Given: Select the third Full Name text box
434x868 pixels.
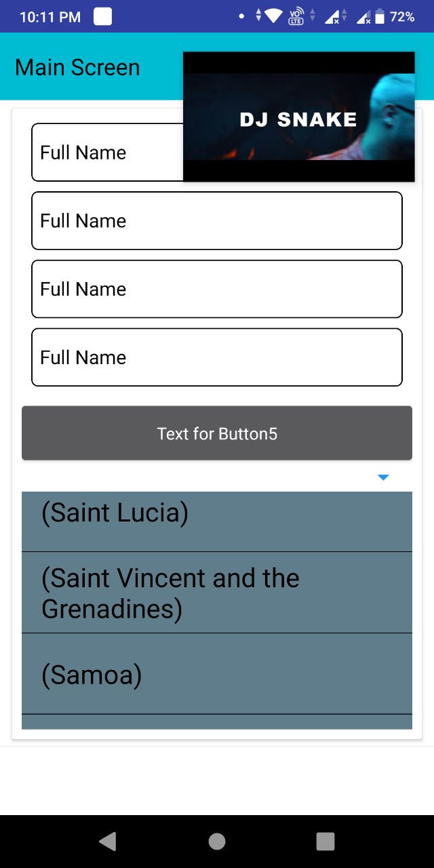Looking at the screenshot, I should (217, 289).
